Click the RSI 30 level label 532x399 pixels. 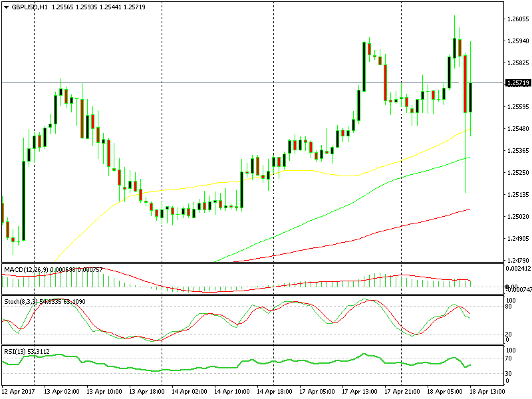pos(509,374)
